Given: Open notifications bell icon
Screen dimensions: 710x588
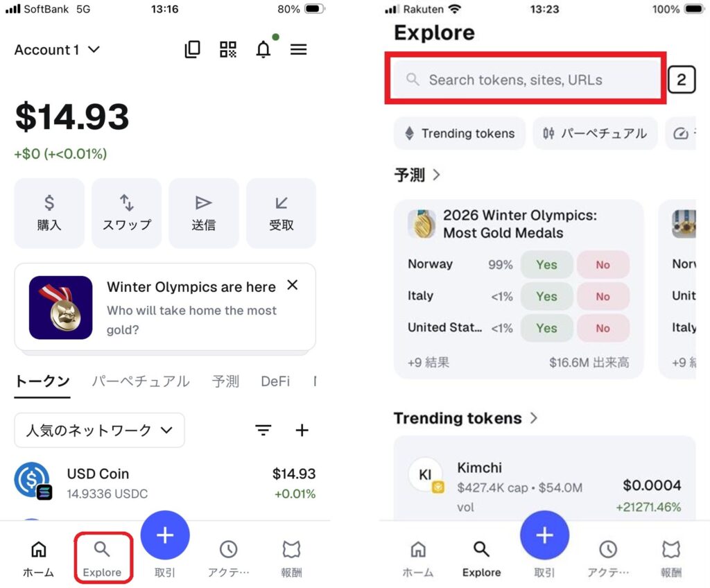Looking at the screenshot, I should [263, 49].
